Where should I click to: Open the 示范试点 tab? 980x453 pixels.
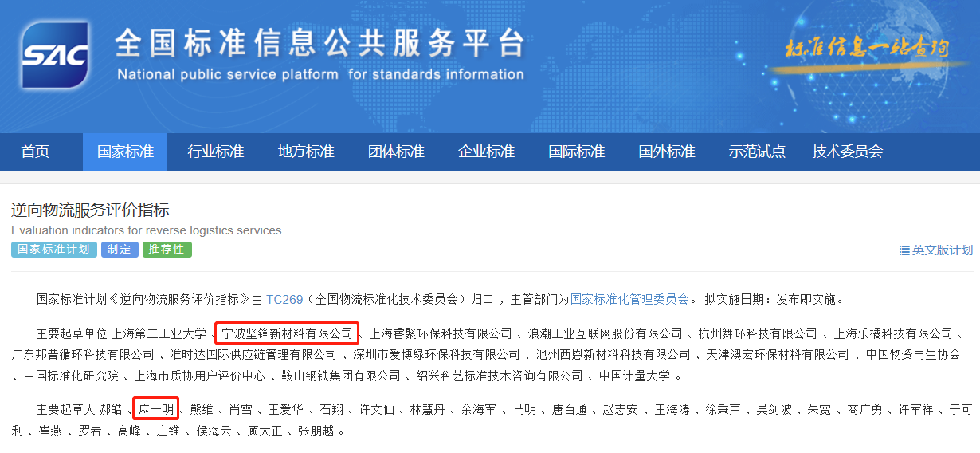(x=757, y=152)
